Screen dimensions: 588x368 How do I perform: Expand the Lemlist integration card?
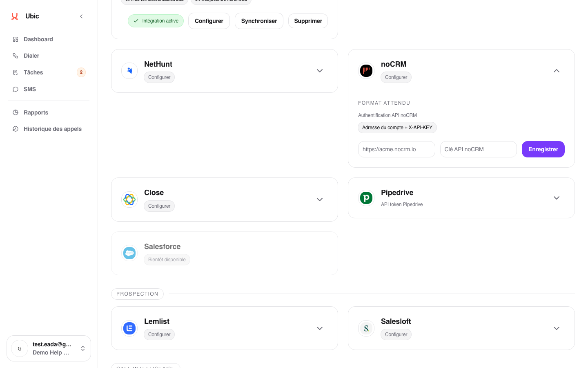click(x=320, y=328)
